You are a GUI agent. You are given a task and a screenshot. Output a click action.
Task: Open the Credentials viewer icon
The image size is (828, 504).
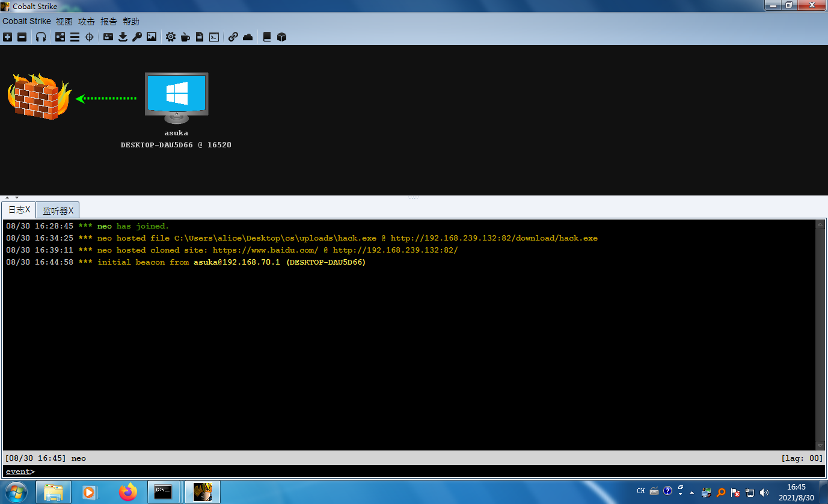coord(108,37)
